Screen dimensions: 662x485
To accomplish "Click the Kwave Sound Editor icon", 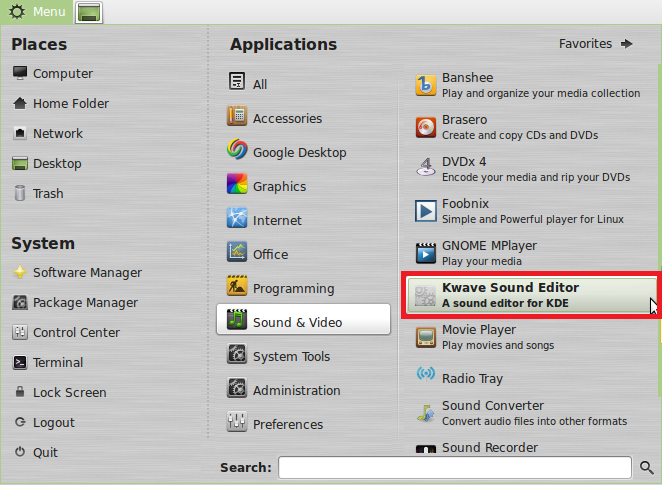I will [425, 295].
